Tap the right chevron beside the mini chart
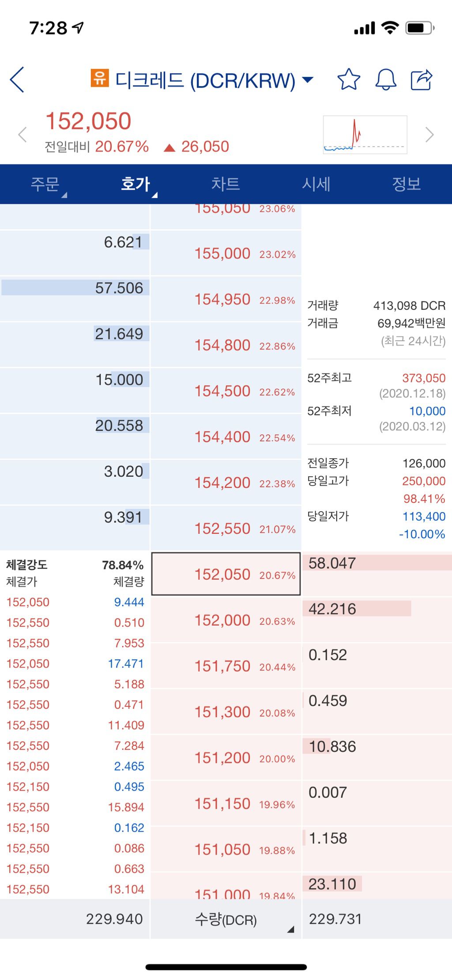 coord(429,134)
